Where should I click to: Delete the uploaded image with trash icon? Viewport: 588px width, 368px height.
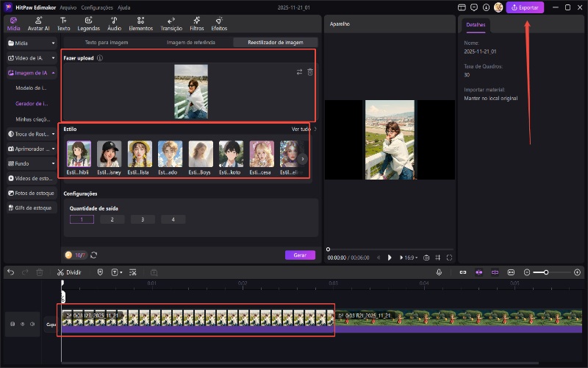pyautogui.click(x=309, y=72)
